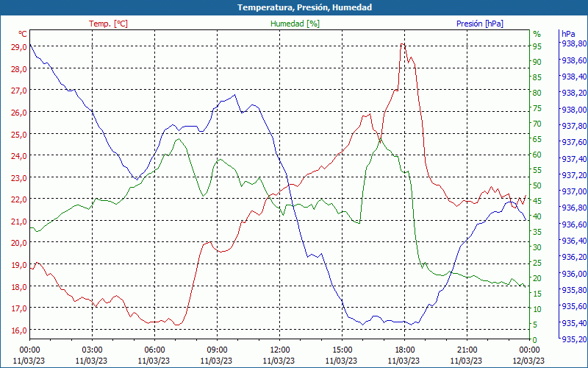Click the "29,0" temperature axis value
The width and height of the screenshot is (588, 368).
pos(21,47)
